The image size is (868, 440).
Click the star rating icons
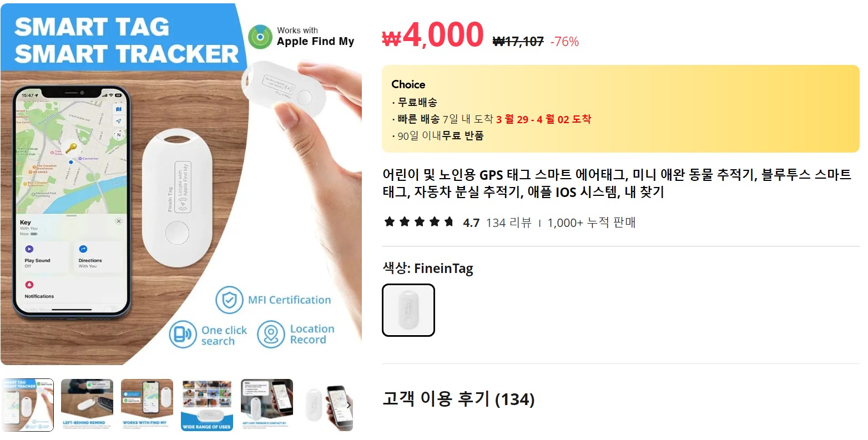pyautogui.click(x=419, y=222)
